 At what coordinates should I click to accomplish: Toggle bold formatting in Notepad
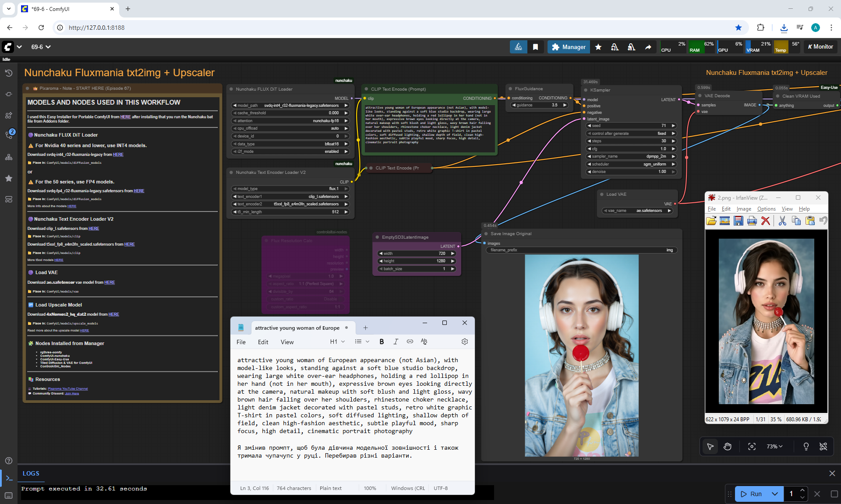pos(382,342)
